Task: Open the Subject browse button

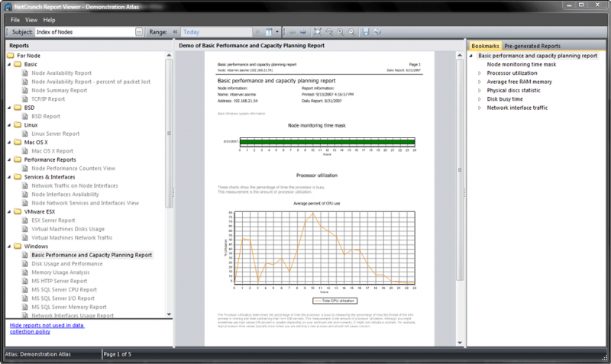Action: click(x=138, y=32)
